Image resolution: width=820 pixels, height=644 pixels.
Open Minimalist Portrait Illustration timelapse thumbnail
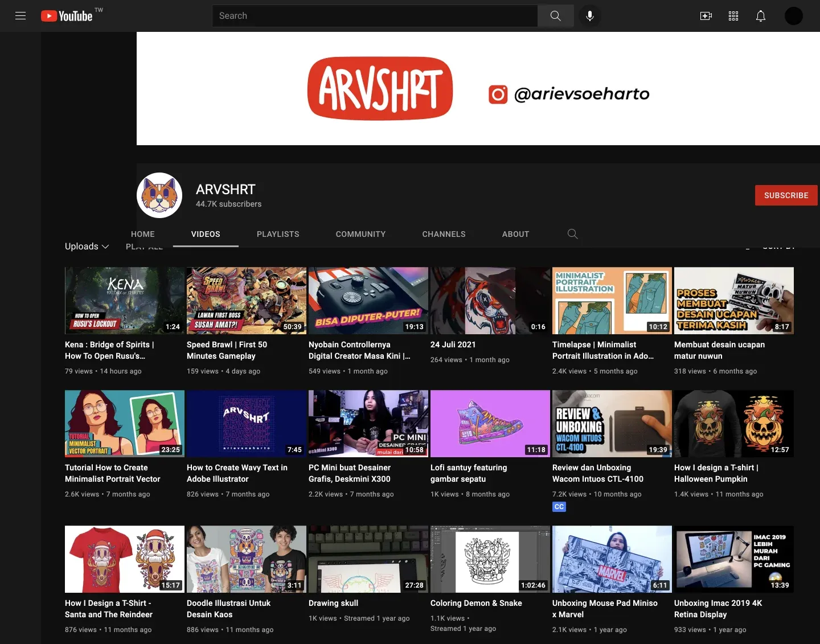(x=612, y=301)
